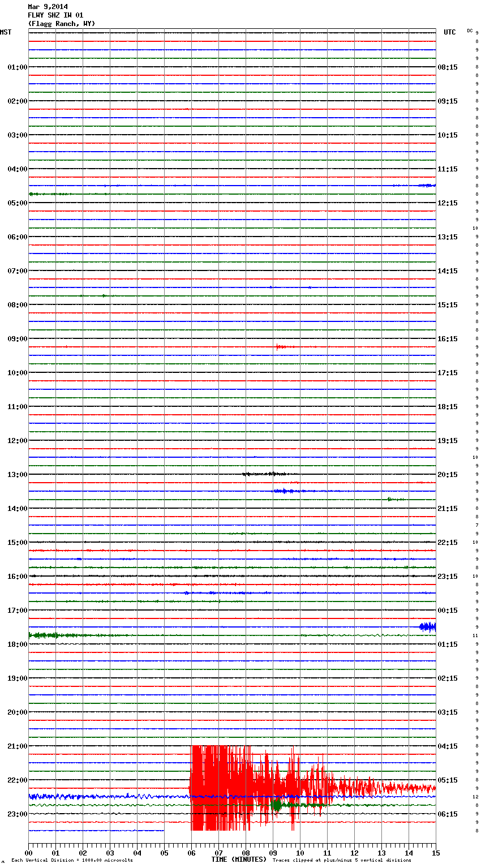Screen dimensions: 481x868
Task: Click the "Traces clipped at plus/minus 5 vertical divisions" note
Action: coord(342,861)
